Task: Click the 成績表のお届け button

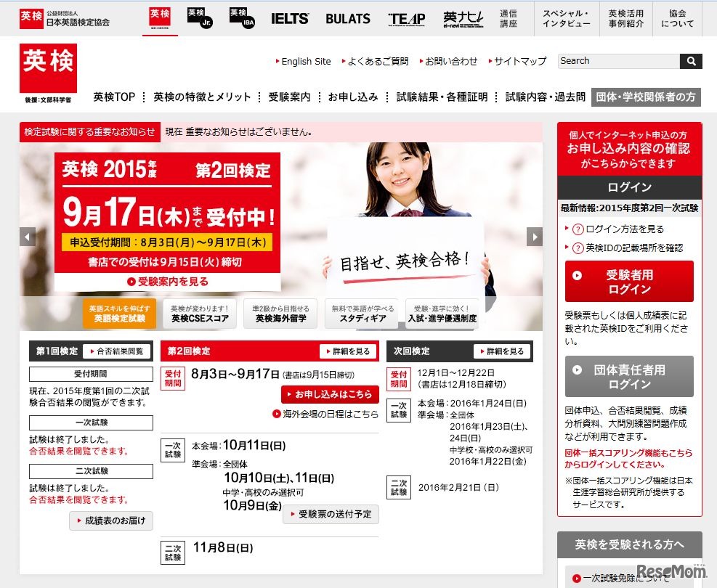Action: click(x=111, y=520)
